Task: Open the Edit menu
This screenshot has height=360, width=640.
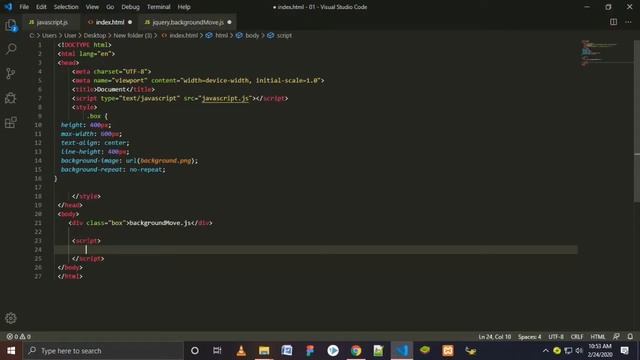Action: [x=41, y=7]
